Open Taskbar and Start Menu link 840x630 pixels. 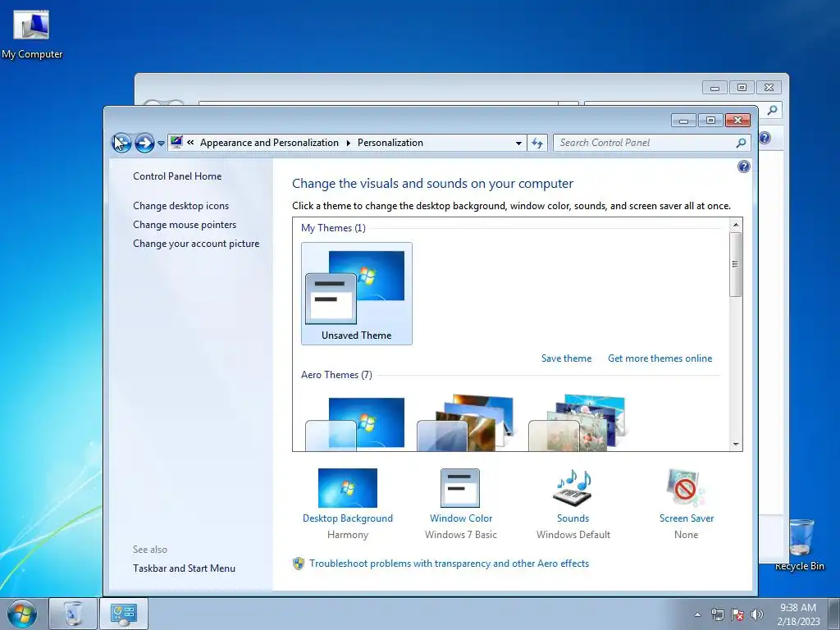(x=185, y=568)
